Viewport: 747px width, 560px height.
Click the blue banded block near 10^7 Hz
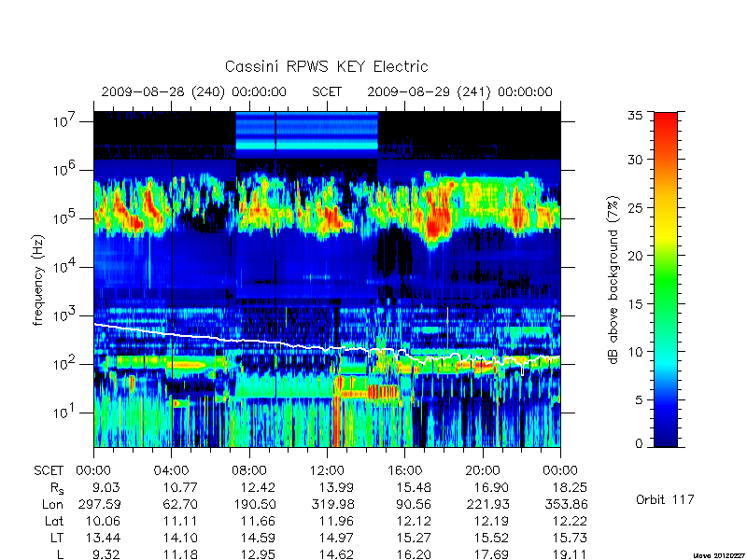307,135
